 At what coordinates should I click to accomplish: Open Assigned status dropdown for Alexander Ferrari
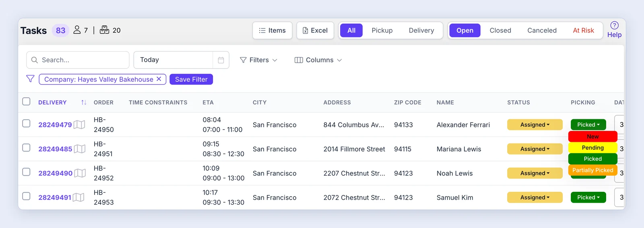point(535,125)
